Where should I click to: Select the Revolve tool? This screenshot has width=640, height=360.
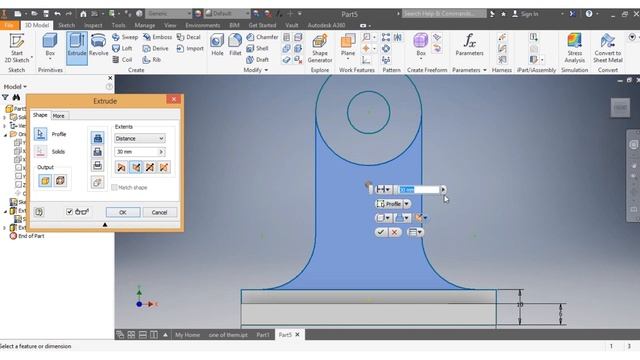coord(98,45)
